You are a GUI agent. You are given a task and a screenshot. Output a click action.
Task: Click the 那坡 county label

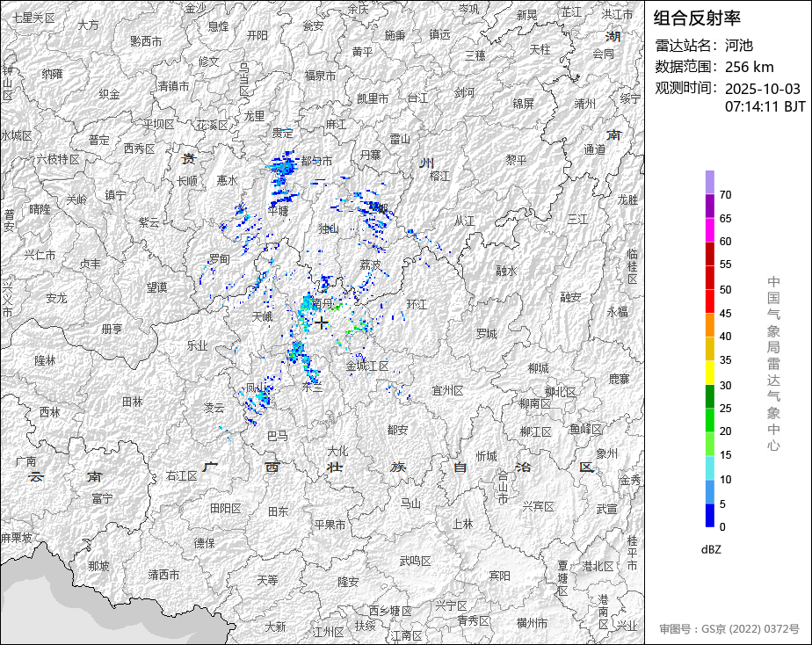pyautogui.click(x=98, y=566)
